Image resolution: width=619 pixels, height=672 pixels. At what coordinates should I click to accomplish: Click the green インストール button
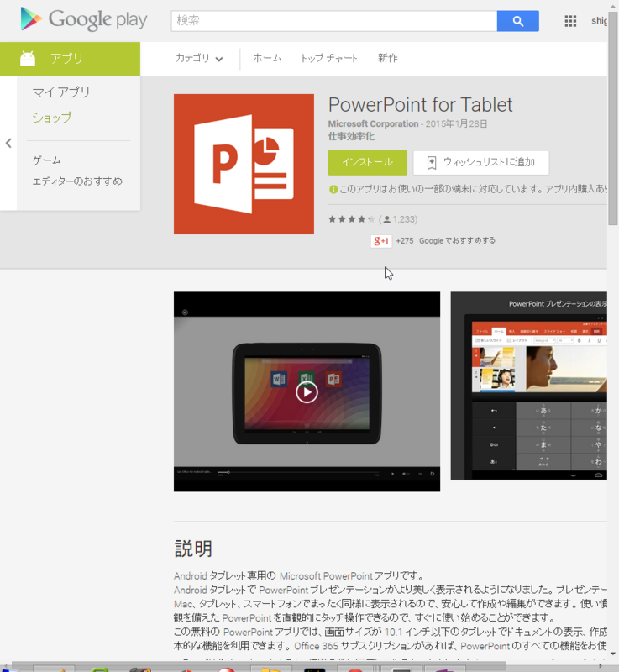pos(368,162)
